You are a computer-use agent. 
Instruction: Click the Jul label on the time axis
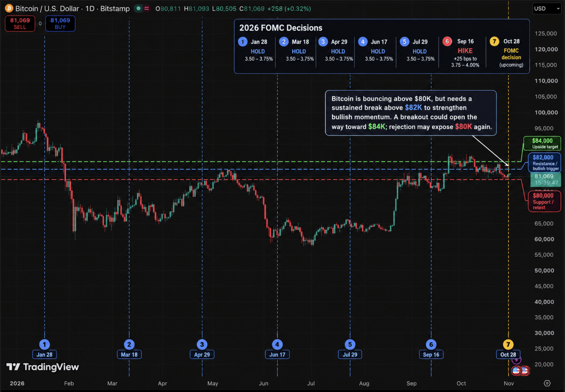(x=311, y=383)
